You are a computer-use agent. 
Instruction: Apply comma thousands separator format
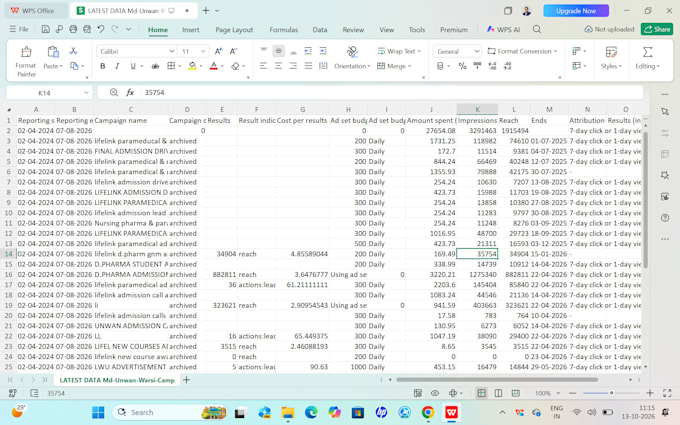point(477,65)
